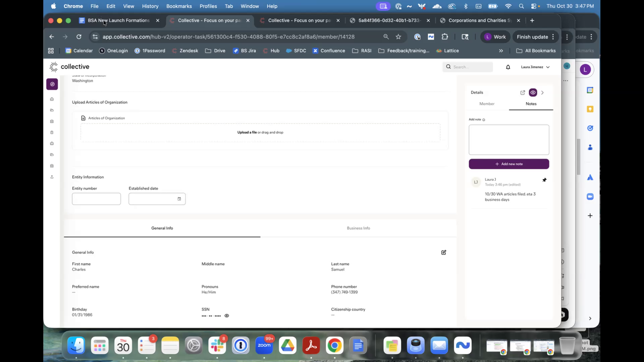Click the page vertical scrollbar thumb
This screenshot has height=362, width=644.
(x=578, y=157)
